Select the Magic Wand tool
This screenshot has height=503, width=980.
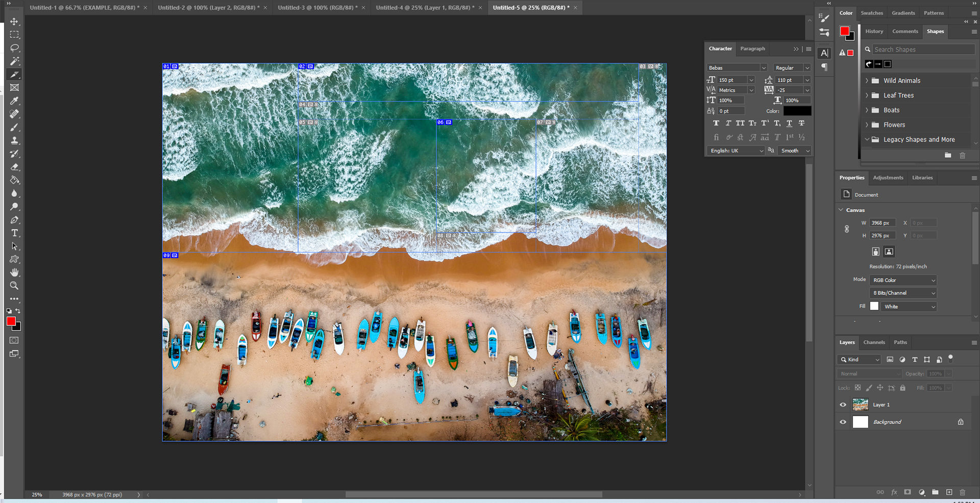(14, 61)
